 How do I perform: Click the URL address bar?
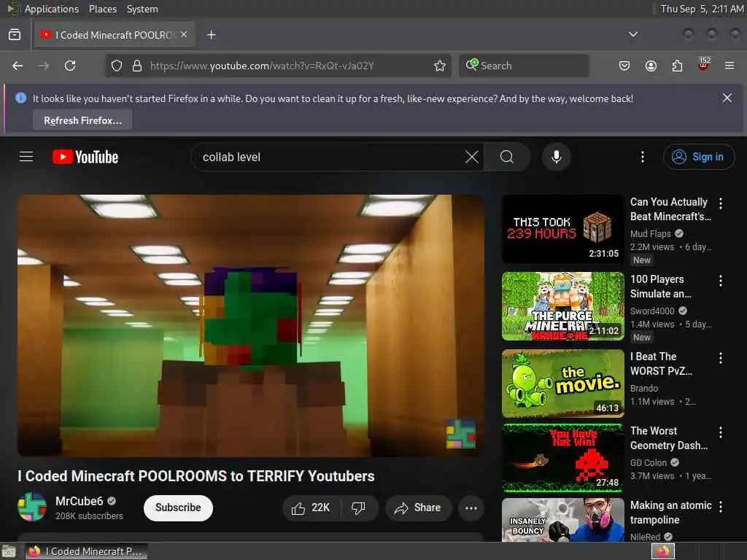click(x=279, y=66)
